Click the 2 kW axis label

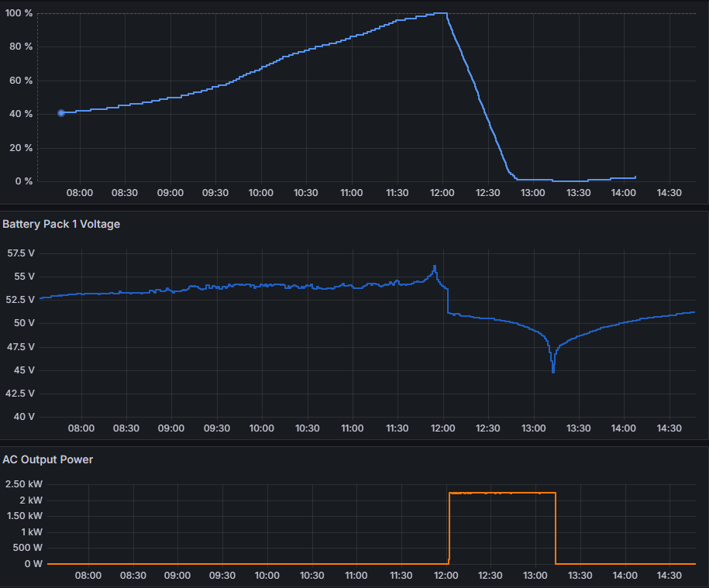(31, 500)
